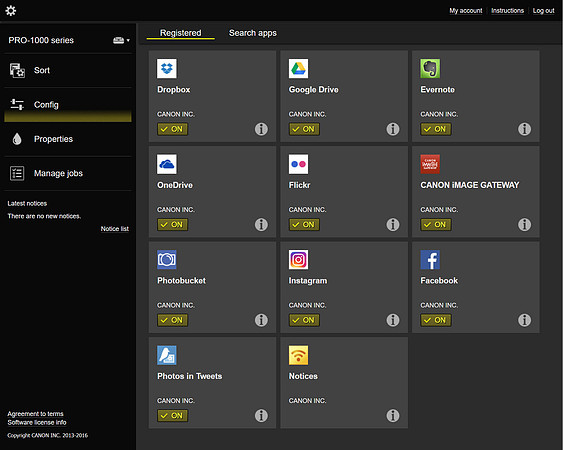Select the Flickr app icon
The image size is (563, 450).
pyautogui.click(x=298, y=164)
